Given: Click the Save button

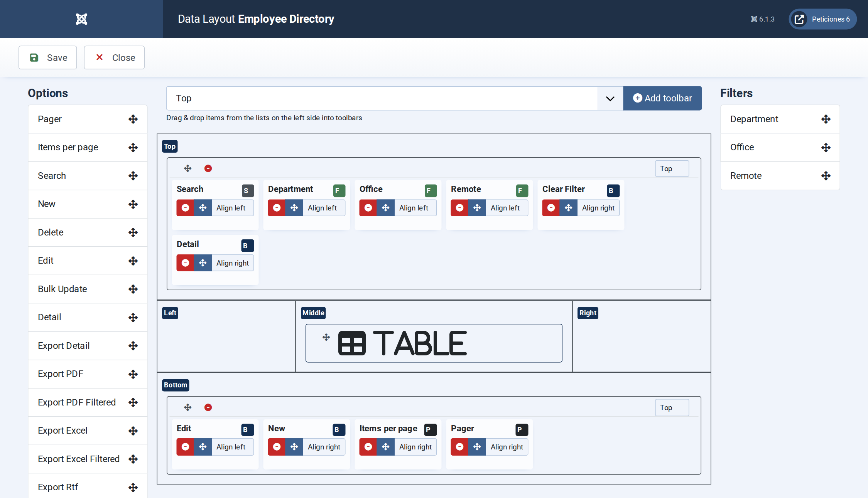Looking at the screenshot, I should click(48, 57).
